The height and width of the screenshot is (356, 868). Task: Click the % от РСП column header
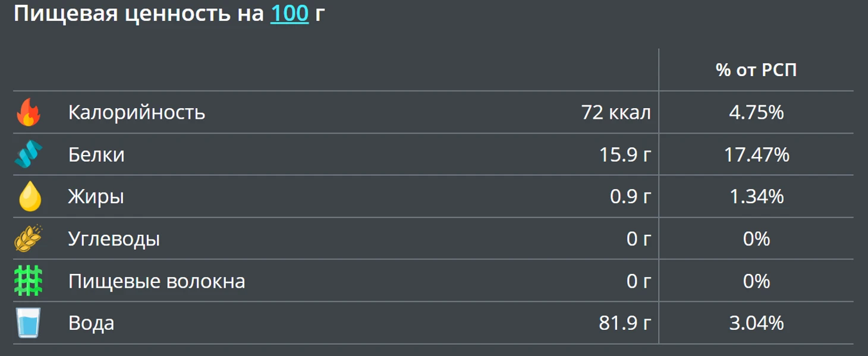click(756, 70)
